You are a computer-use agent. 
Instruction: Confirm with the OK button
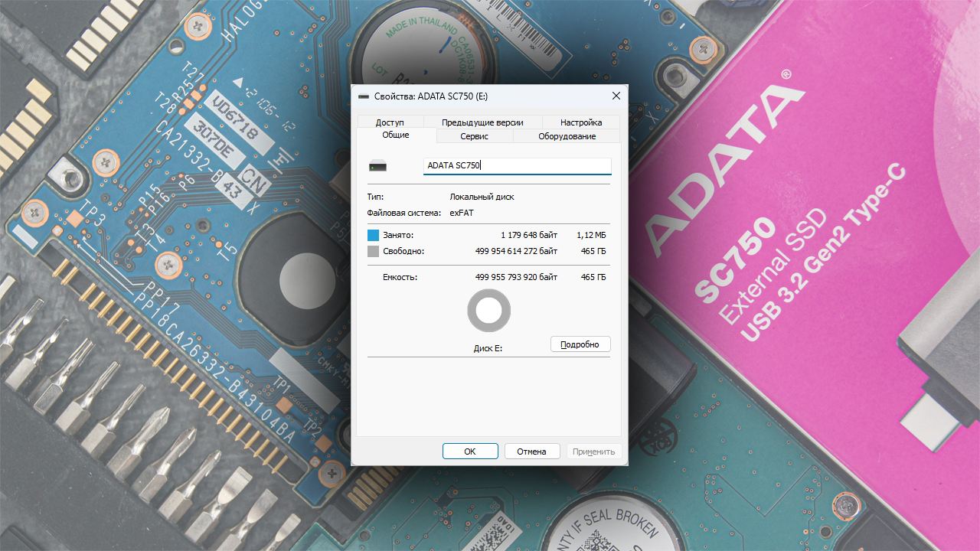[470, 452]
